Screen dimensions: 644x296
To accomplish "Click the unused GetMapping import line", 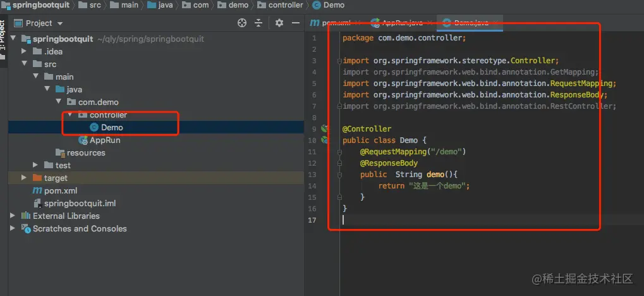I will click(x=471, y=72).
